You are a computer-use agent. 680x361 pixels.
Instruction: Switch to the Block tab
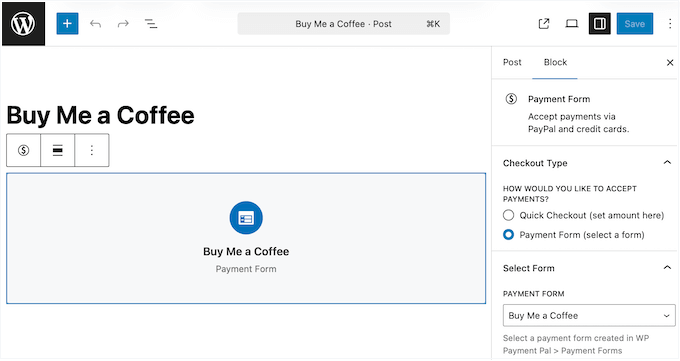tap(555, 62)
